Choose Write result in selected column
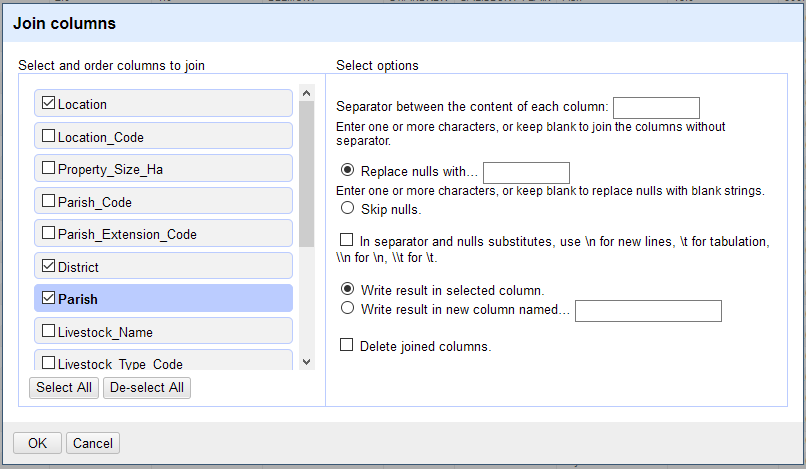This screenshot has height=469, width=806. (348, 290)
